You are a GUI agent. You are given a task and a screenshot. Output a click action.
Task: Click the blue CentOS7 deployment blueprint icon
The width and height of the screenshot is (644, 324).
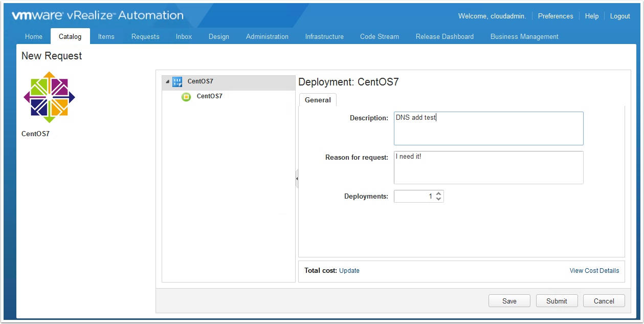tap(177, 82)
